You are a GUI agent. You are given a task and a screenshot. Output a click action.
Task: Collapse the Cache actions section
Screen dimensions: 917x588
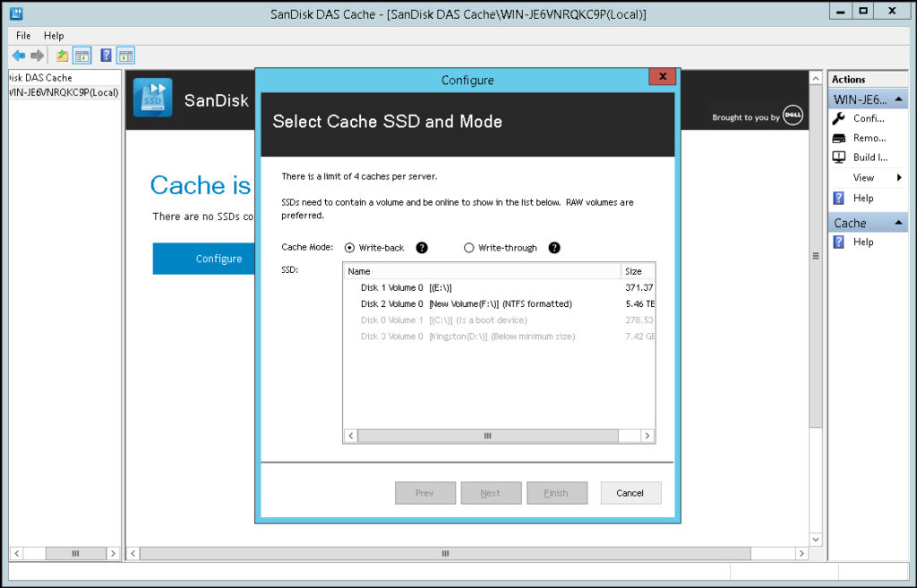pyautogui.click(x=899, y=223)
